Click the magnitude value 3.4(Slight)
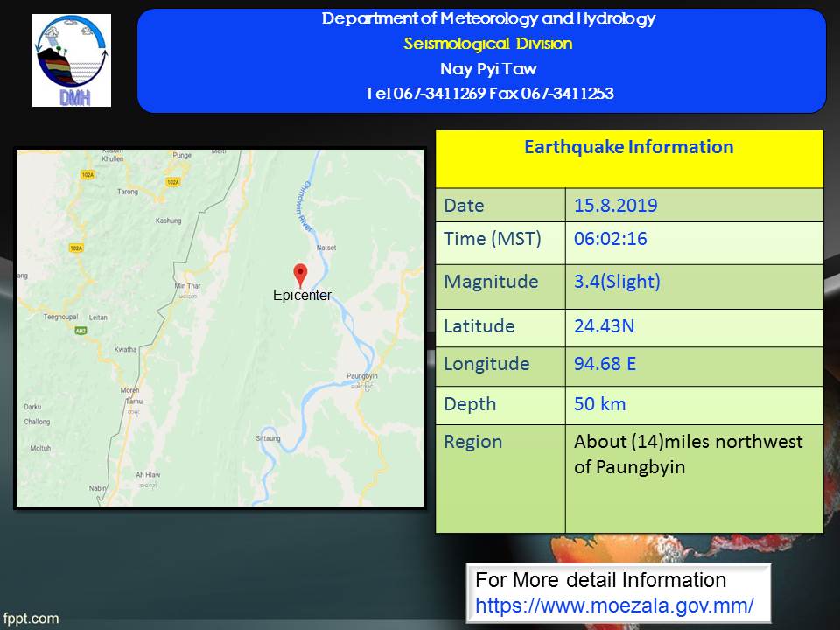Image resolution: width=840 pixels, height=630 pixels. (617, 282)
